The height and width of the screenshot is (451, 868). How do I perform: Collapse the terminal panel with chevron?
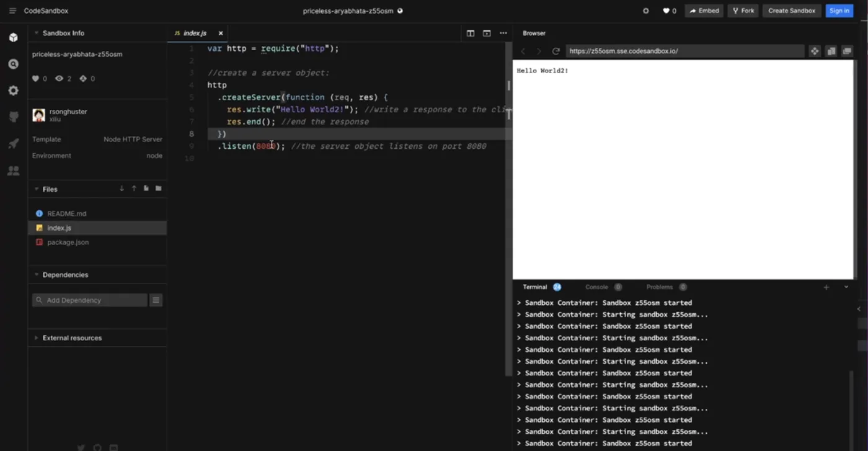[846, 287]
